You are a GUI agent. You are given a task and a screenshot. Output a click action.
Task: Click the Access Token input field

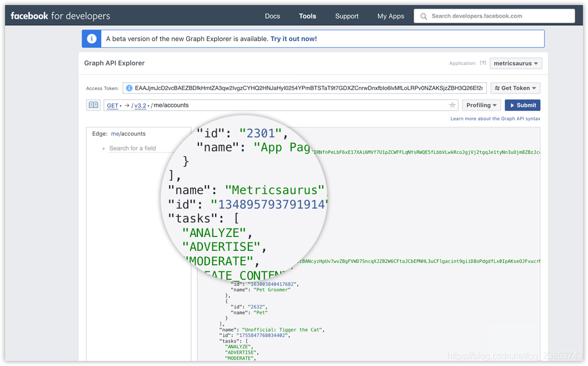[x=305, y=88]
